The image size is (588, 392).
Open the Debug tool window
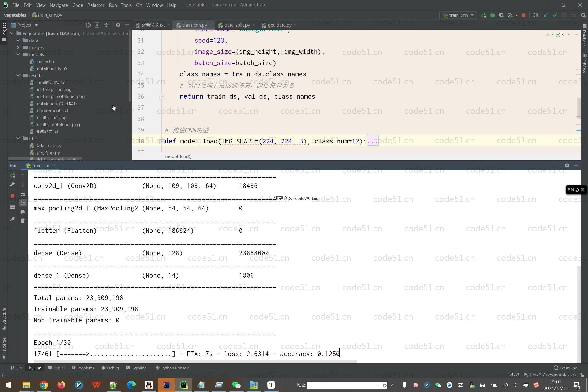click(110, 368)
